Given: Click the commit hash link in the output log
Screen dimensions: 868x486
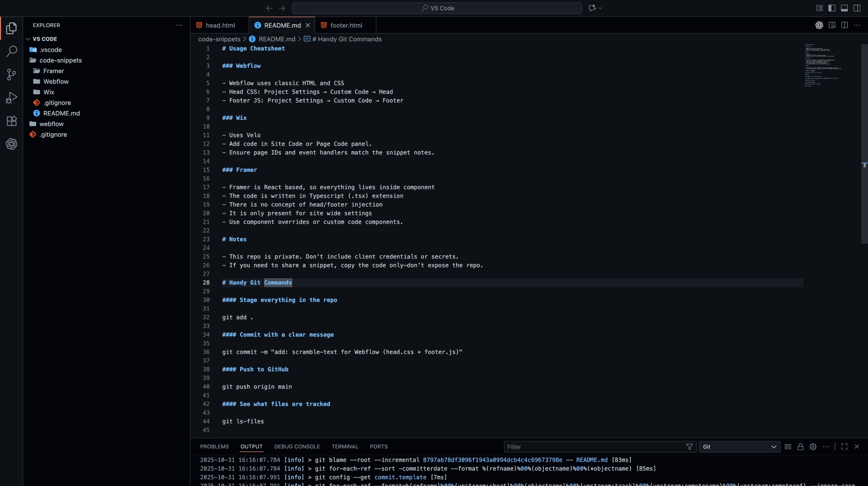Looking at the screenshot, I should (492, 460).
